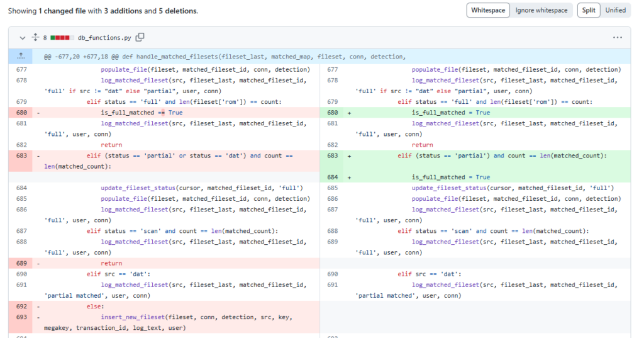This screenshot has width=644, height=338.
Task: Click the expand-all lines icon beside the chevron
Action: (35, 38)
